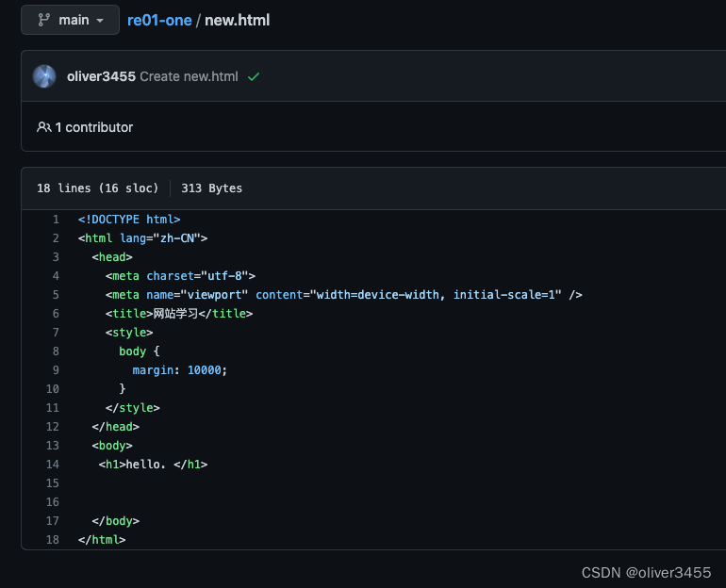Click the new.html breadcrumb filename
The image size is (726, 588).
[237, 20]
